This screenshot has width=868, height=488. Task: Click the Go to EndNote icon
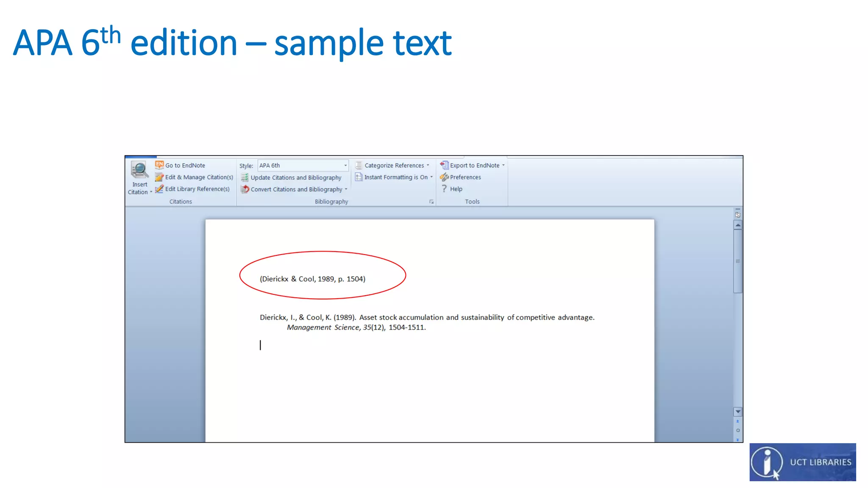click(159, 165)
